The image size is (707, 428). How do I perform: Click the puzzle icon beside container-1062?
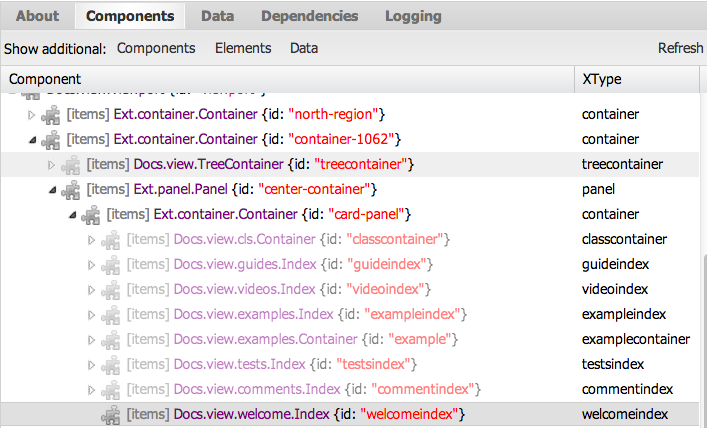50,140
